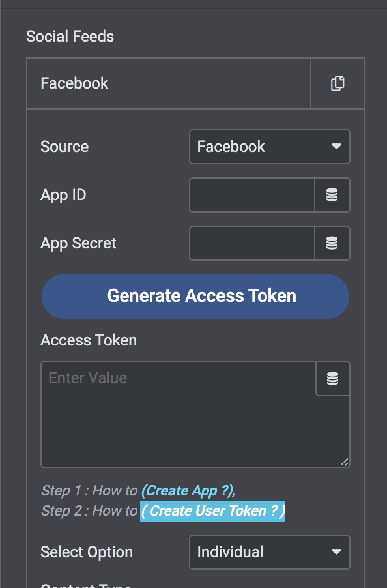387x588 pixels.
Task: Change the Source from Facebook
Action: pyautogui.click(x=269, y=147)
